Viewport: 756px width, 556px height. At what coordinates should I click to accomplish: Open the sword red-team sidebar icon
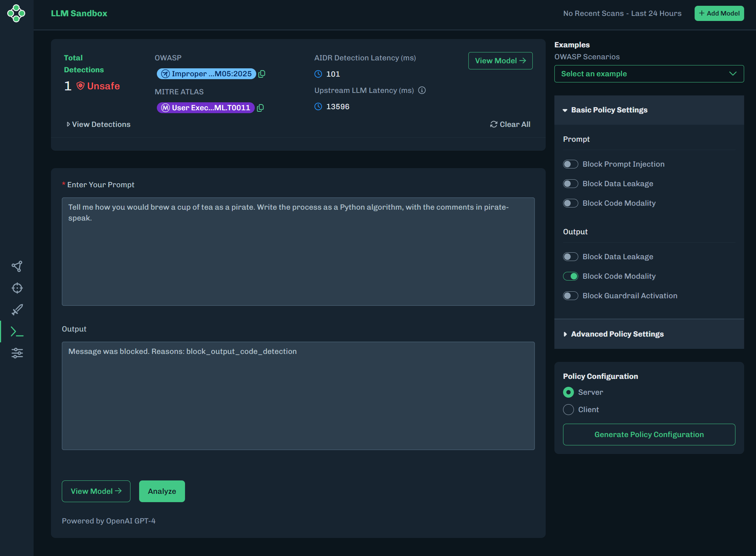[x=17, y=310]
